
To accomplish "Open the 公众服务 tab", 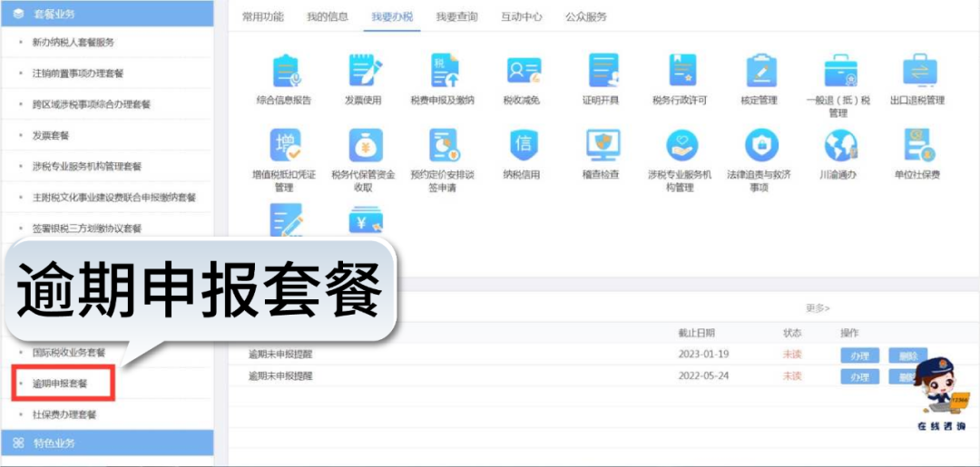I will (x=586, y=17).
